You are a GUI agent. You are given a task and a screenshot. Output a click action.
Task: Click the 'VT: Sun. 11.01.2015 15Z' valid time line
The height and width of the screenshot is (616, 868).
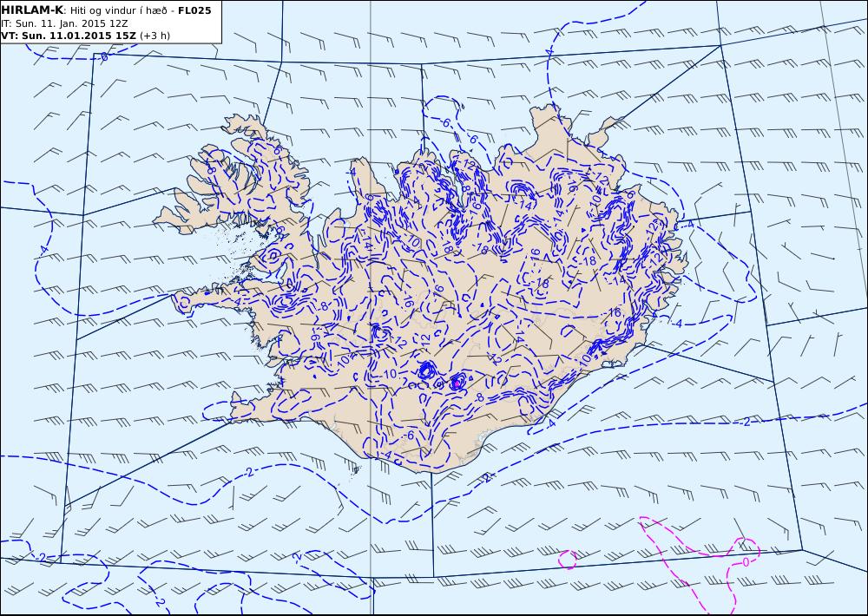85,36
